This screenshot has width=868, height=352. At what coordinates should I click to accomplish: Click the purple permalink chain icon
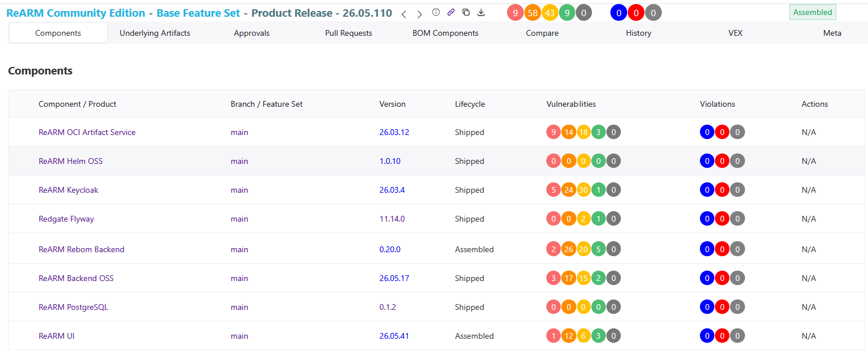(451, 12)
